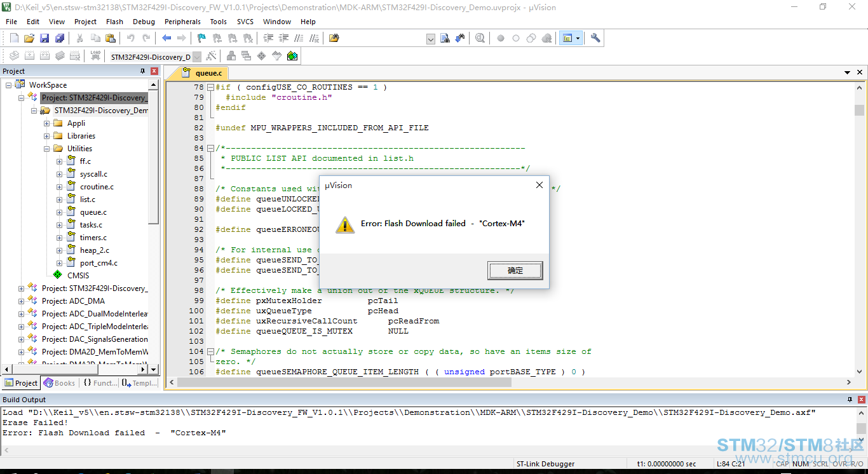
Task: Rebuild all target files icon
Action: (44, 56)
